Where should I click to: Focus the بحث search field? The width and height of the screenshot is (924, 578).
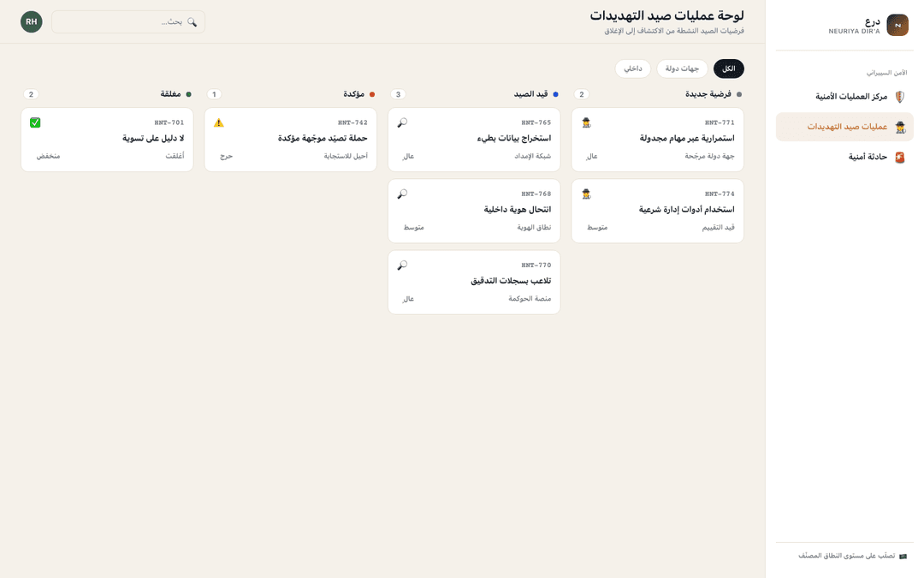pos(128,21)
